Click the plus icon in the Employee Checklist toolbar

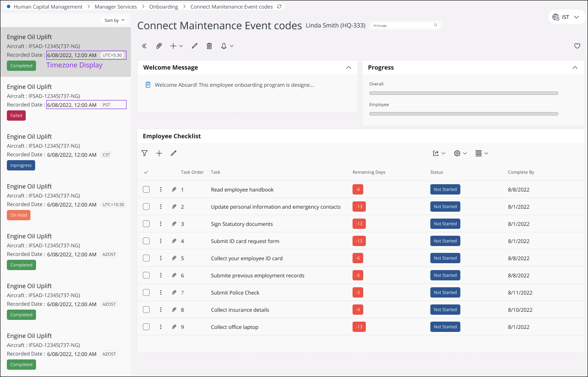[x=159, y=153]
